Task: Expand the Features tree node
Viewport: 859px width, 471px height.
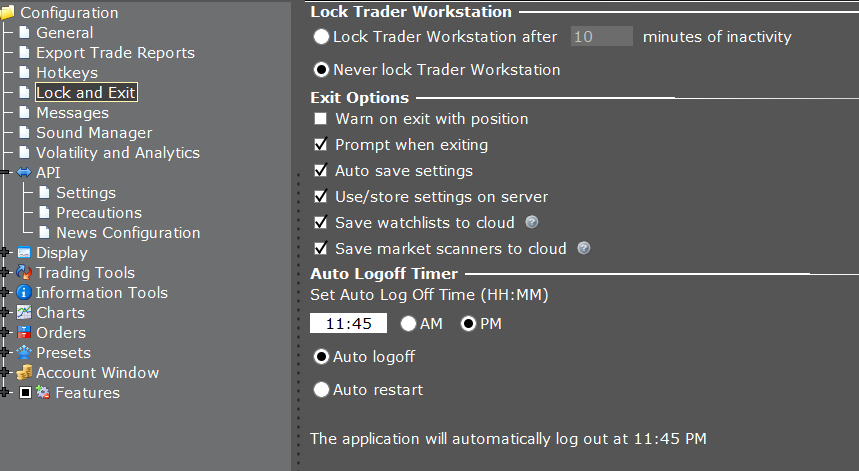Action: [6, 393]
